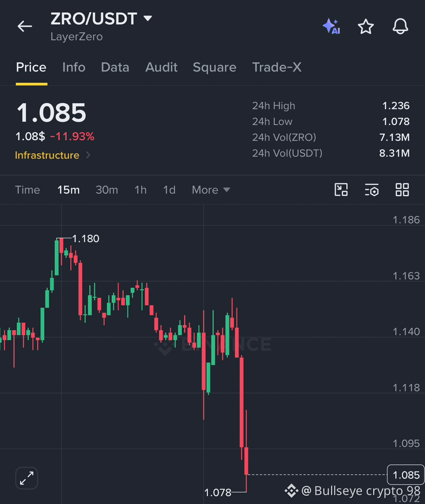Image resolution: width=425 pixels, height=504 pixels.
Task: Tap the LayerZero subtitle text
Action: 77,36
